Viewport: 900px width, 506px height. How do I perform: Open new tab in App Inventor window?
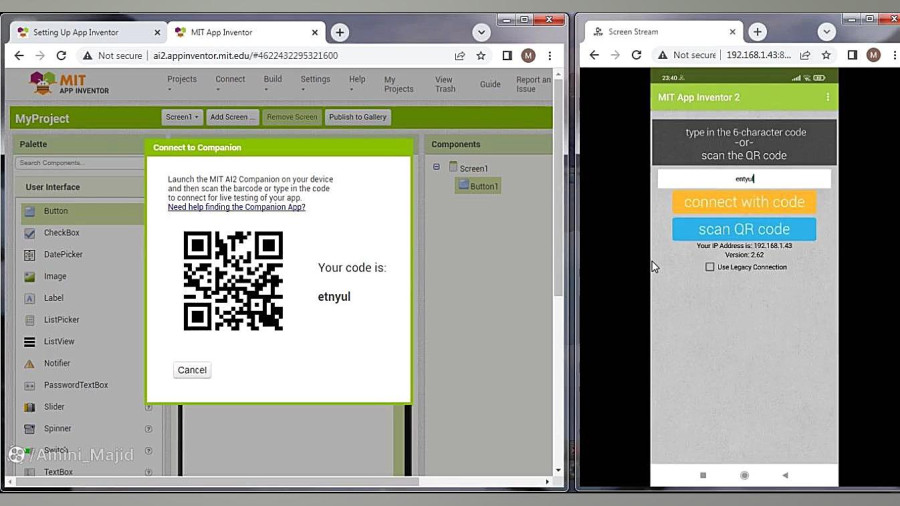pos(340,33)
